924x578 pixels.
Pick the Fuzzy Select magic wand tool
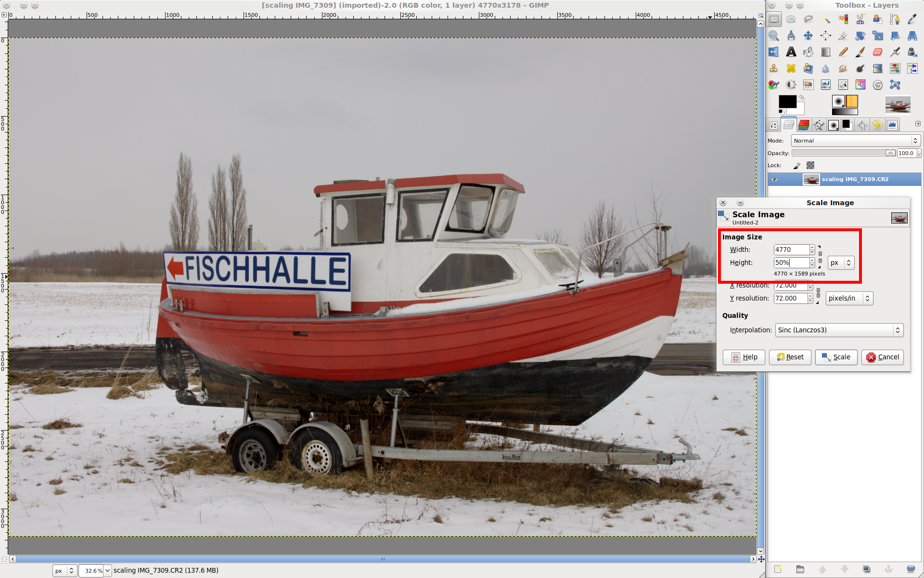[x=826, y=19]
